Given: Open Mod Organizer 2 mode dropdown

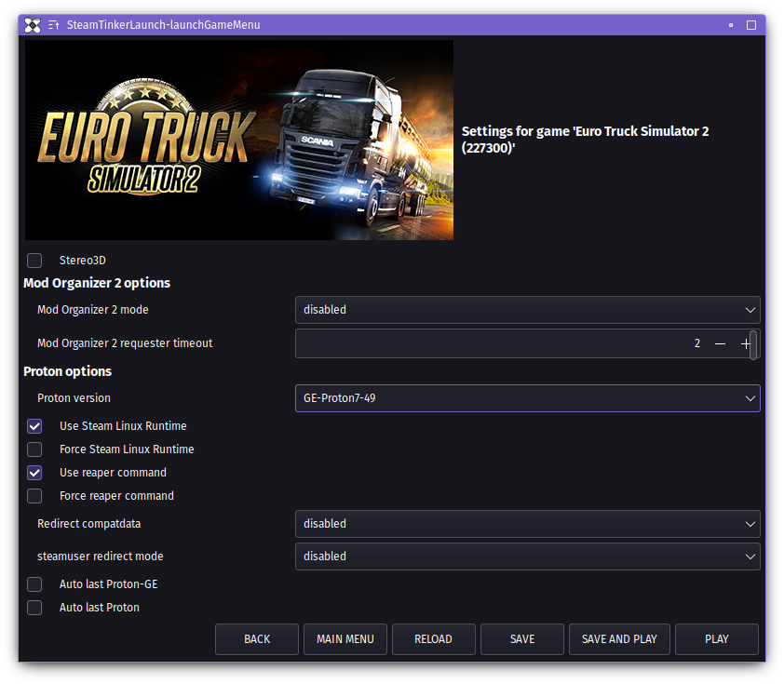Looking at the screenshot, I should (x=528, y=310).
